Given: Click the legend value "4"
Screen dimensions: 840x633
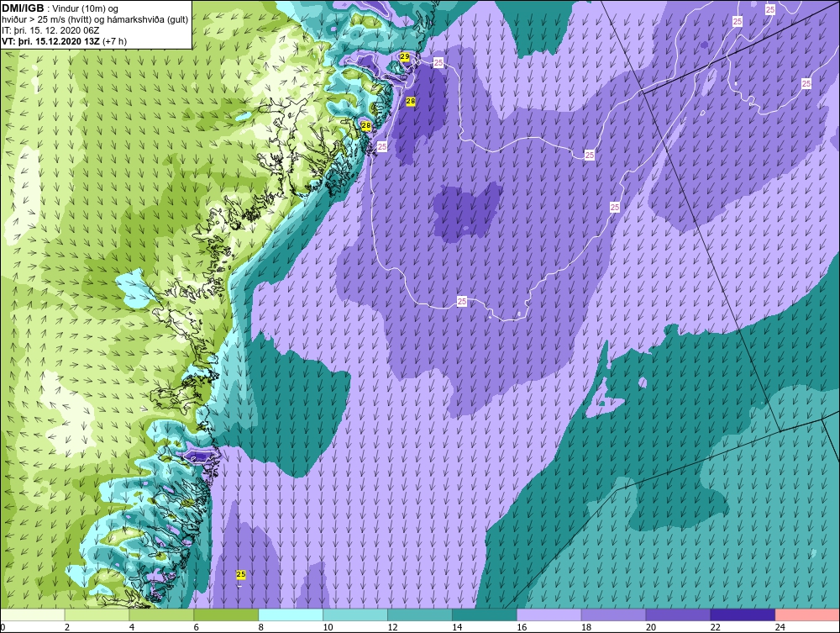Looking at the screenshot, I should [x=132, y=627].
